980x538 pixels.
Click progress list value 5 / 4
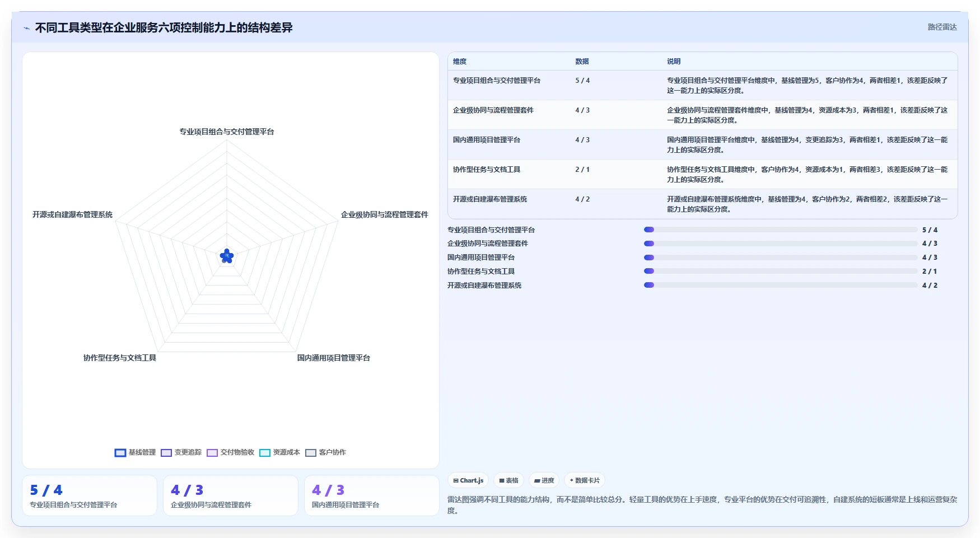[x=930, y=230]
